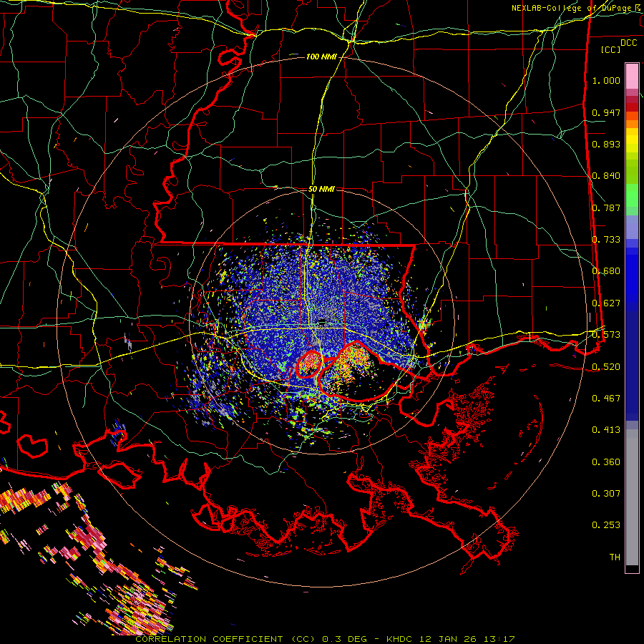Image resolution: width=644 pixels, height=644 pixels.
Task: Select the 1.000 scale value
Action: 606,80
